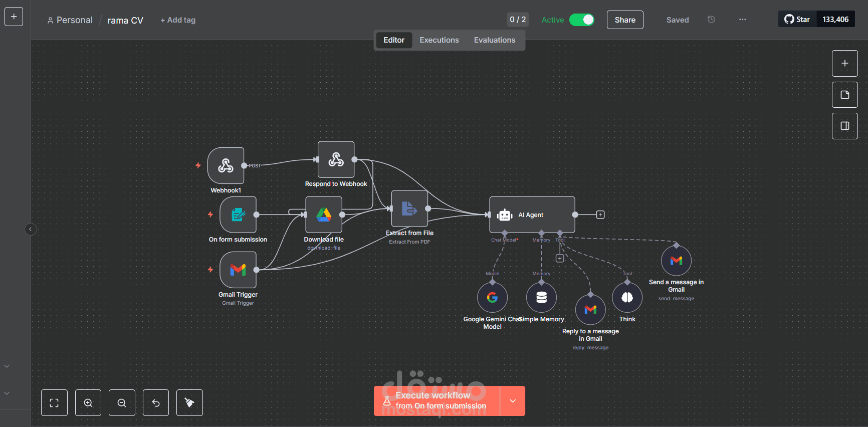Click the create new plus button at top left
Image resolution: width=868 pixels, height=427 pixels.
click(x=14, y=17)
